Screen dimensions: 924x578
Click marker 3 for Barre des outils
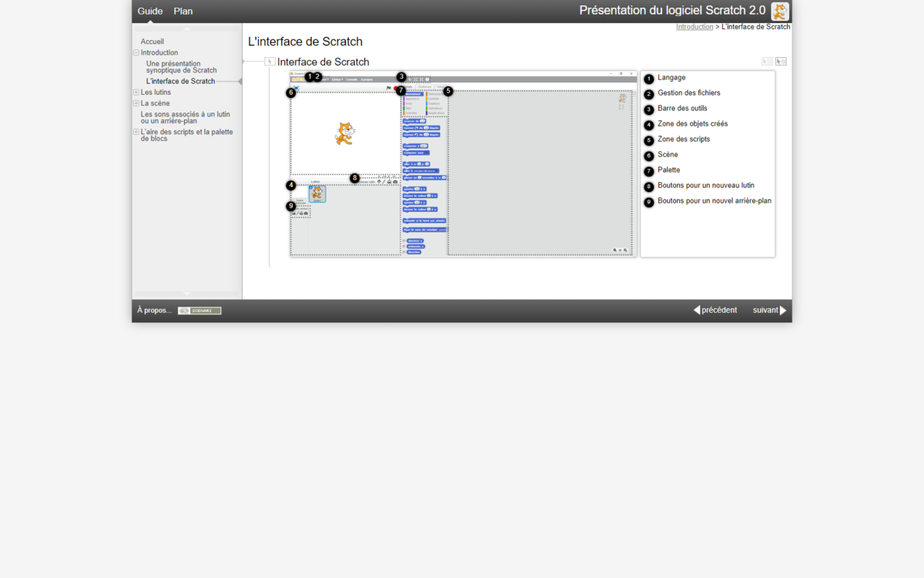[x=400, y=76]
